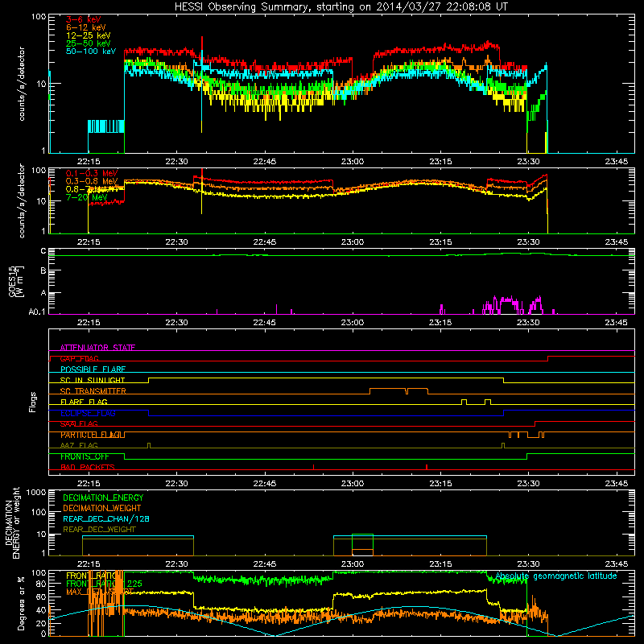Select the green FRONT_RATIO 225 legend label

click(105, 584)
